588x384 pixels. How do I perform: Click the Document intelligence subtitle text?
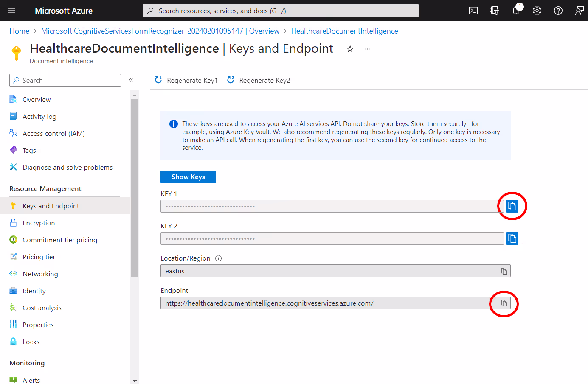61,61
